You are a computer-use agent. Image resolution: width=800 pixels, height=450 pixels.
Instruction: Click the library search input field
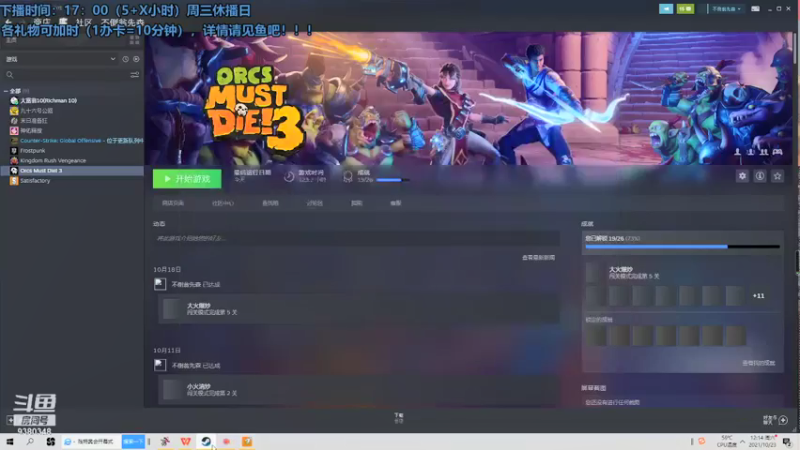pyautogui.click(x=71, y=75)
